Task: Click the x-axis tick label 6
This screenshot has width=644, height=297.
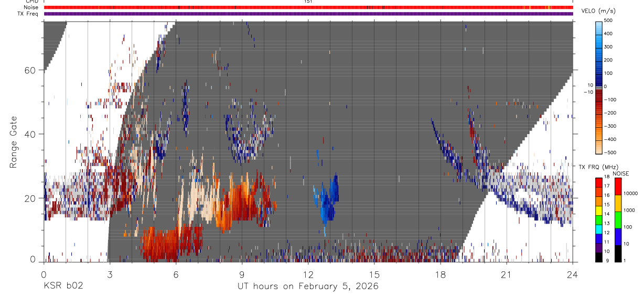Action: (176, 274)
